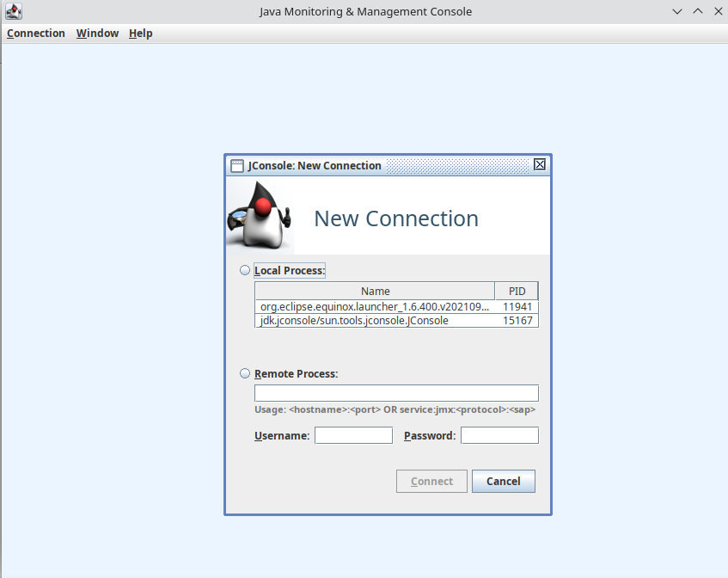Click the Password input field
728x578 pixels.
pyautogui.click(x=499, y=435)
